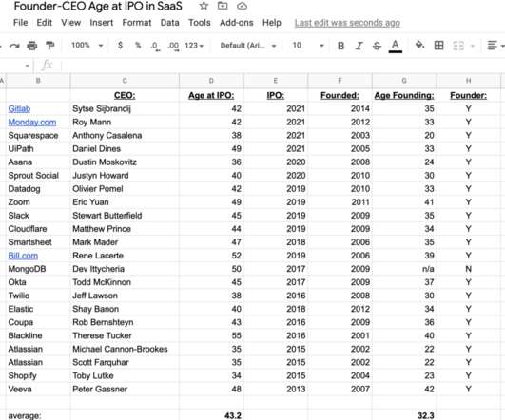Print the spreadsheet
The width and height of the screenshot is (505, 420).
32,46
